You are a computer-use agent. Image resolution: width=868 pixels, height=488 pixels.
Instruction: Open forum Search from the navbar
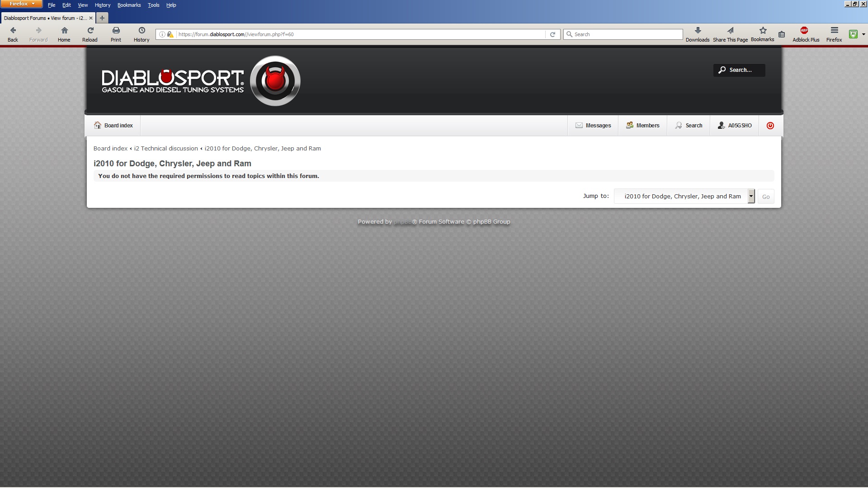689,126
